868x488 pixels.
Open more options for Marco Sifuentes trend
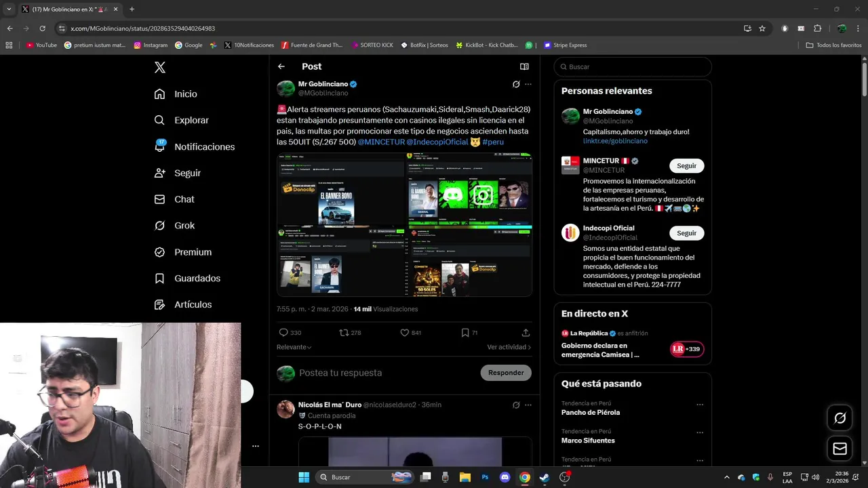pyautogui.click(x=700, y=432)
